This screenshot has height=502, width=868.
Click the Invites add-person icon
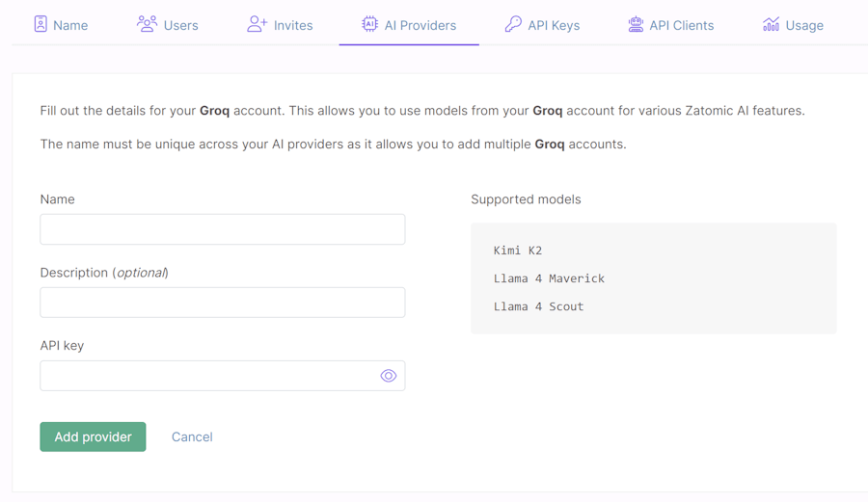257,24
